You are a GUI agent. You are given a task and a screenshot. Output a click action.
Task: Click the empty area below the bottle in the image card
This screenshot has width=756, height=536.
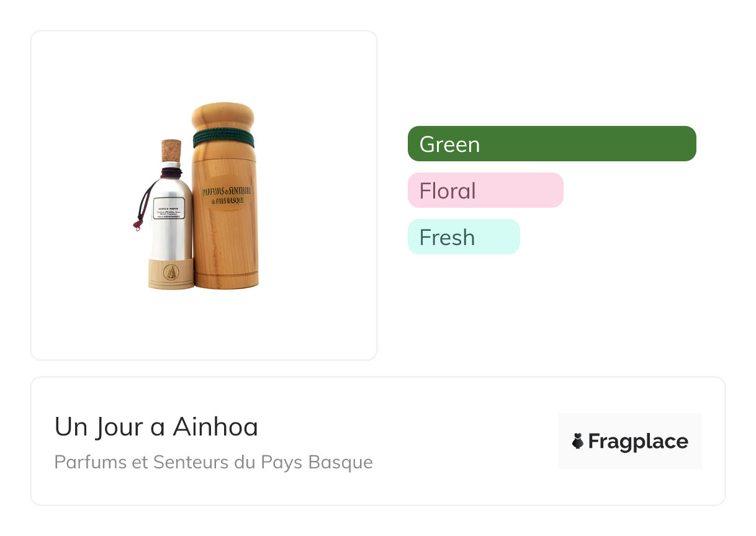click(x=204, y=326)
